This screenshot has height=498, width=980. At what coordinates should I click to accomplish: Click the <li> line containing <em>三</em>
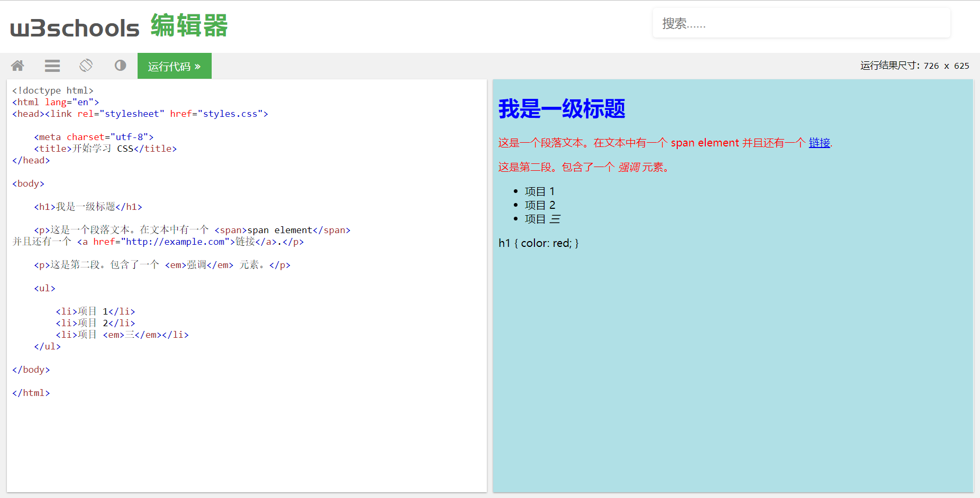coord(122,335)
